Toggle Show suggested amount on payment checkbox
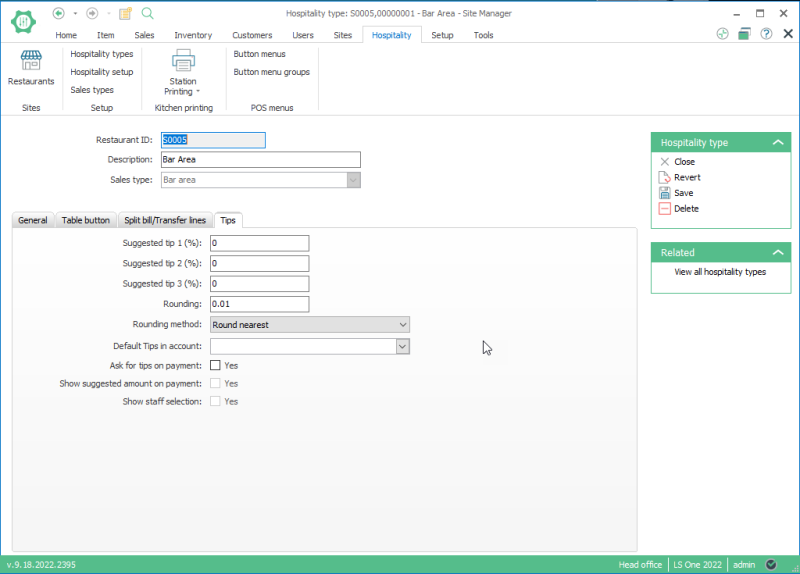Viewport: 800px width, 574px height. click(215, 383)
